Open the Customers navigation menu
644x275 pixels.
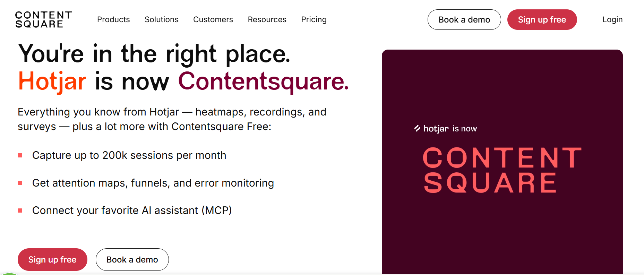coord(213,19)
